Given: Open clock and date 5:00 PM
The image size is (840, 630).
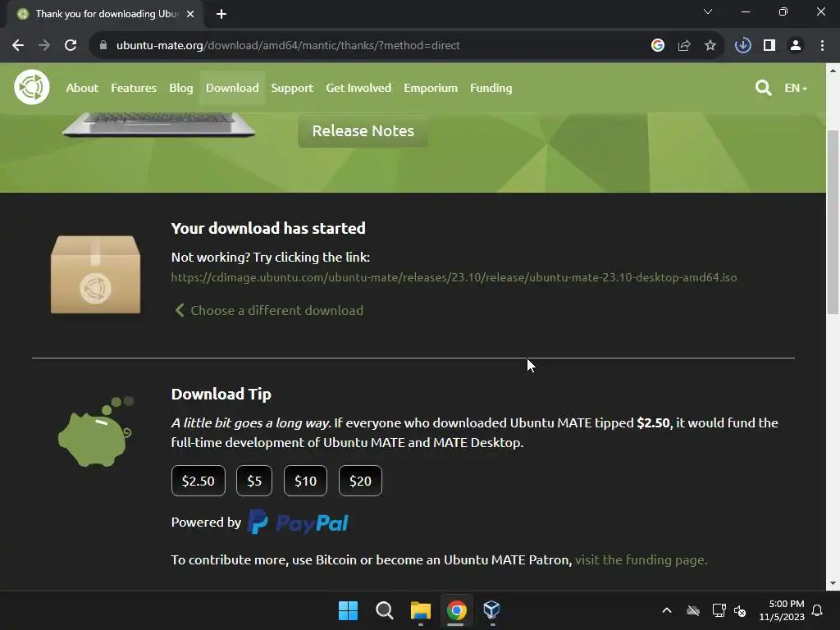Looking at the screenshot, I should click(x=782, y=610).
